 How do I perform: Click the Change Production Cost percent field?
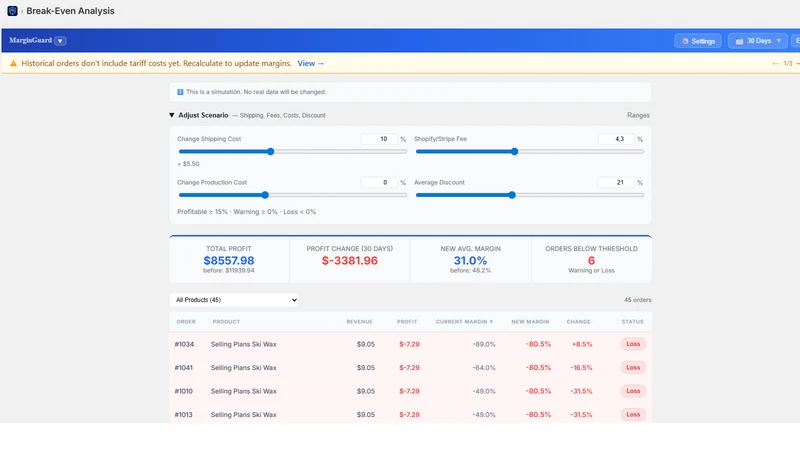379,182
